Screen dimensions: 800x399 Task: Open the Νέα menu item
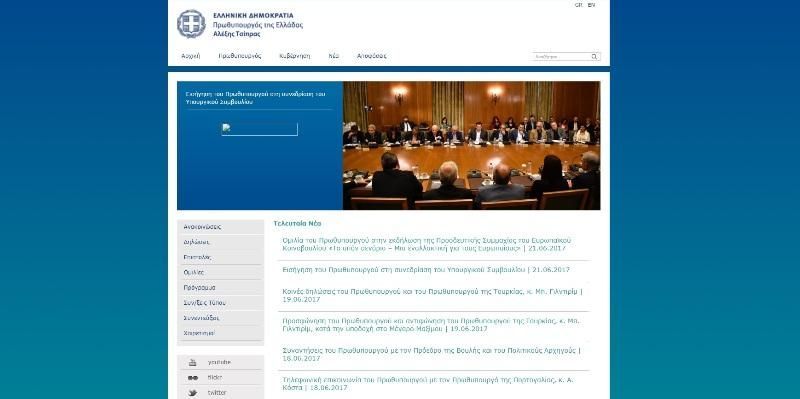click(334, 56)
